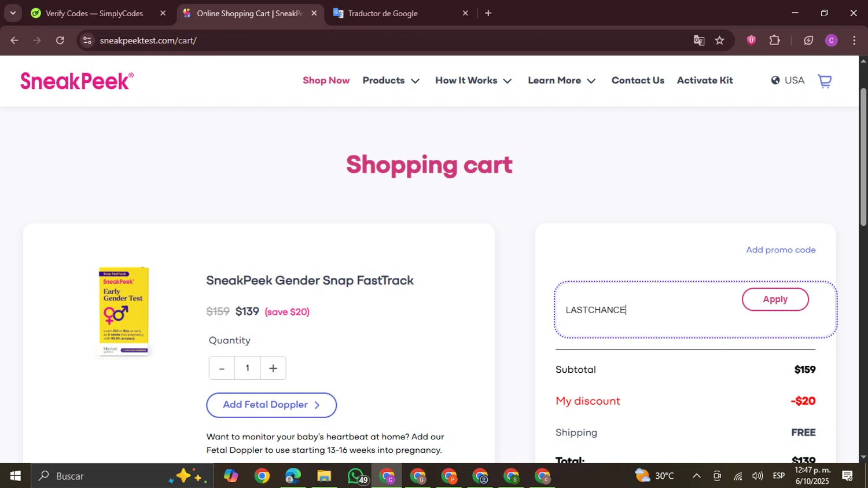868x488 pixels.
Task: Click the taskbar Buscar search box
Action: coord(122,476)
